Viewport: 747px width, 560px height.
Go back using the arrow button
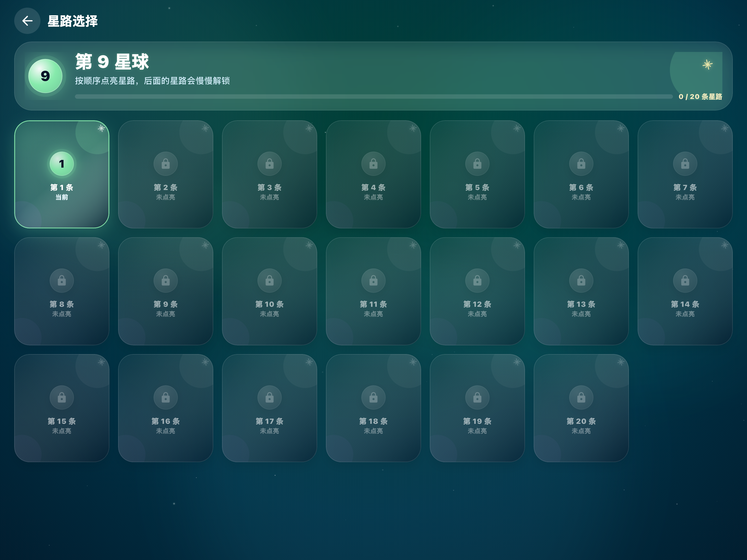click(x=27, y=21)
